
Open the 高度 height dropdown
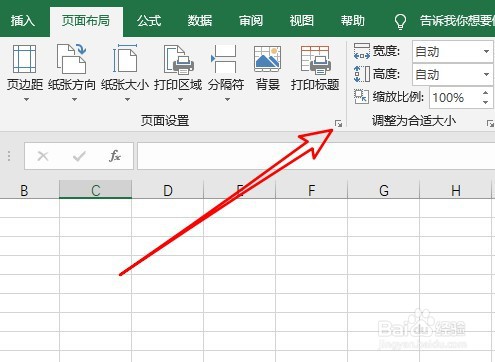(486, 74)
